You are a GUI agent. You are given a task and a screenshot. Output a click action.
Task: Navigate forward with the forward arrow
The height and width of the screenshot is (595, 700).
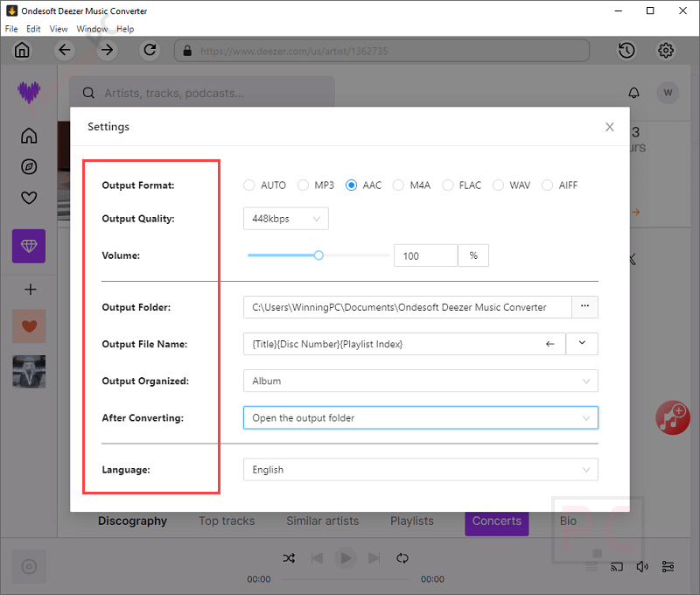pyautogui.click(x=107, y=50)
